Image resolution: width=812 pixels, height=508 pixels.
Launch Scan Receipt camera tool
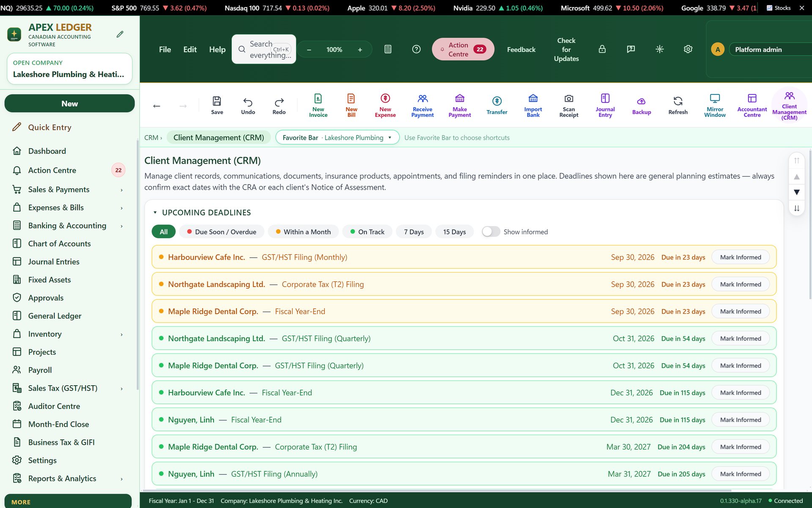point(569,105)
